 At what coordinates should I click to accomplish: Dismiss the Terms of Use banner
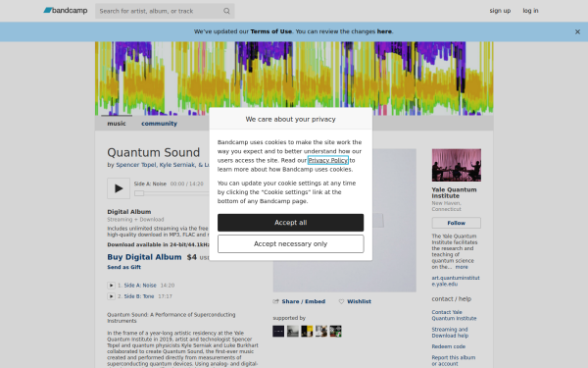pos(577,32)
